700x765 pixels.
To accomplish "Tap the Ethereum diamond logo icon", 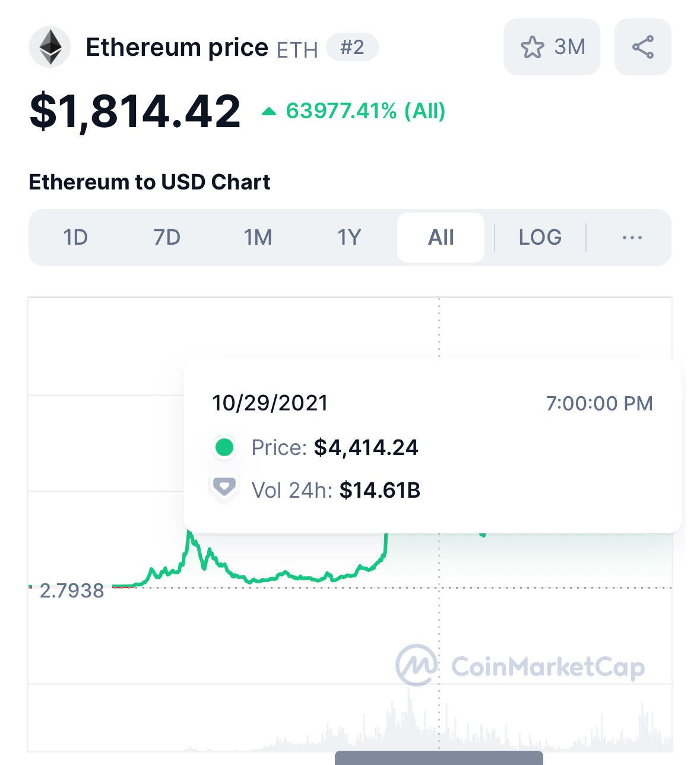I will (x=50, y=47).
